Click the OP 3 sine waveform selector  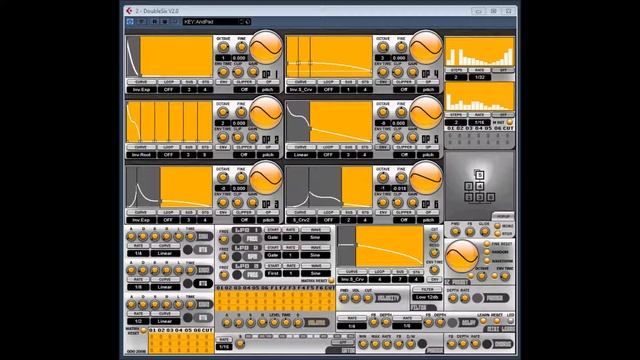(266, 178)
